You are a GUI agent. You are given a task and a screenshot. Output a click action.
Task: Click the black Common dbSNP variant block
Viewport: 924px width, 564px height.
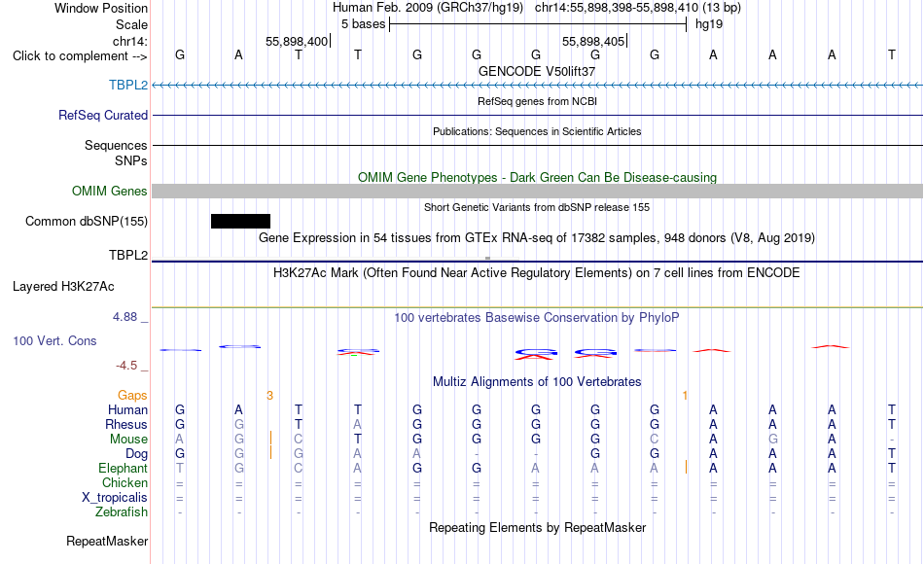pyautogui.click(x=240, y=221)
